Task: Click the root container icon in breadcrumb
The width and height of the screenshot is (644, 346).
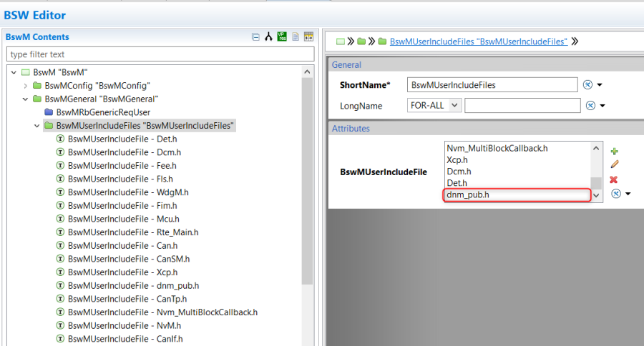Action: 341,41
